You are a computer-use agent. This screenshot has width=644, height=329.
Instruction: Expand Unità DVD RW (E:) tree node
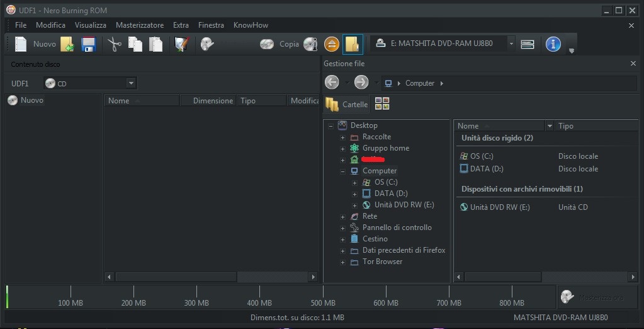point(354,205)
